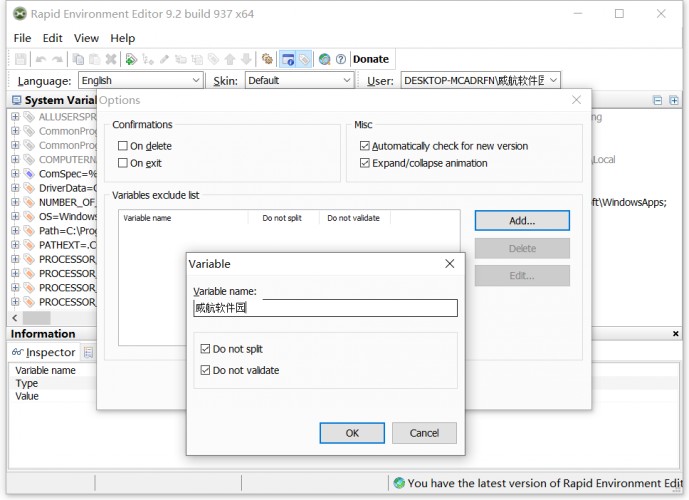Click the Add value tree icon

click(x=148, y=59)
